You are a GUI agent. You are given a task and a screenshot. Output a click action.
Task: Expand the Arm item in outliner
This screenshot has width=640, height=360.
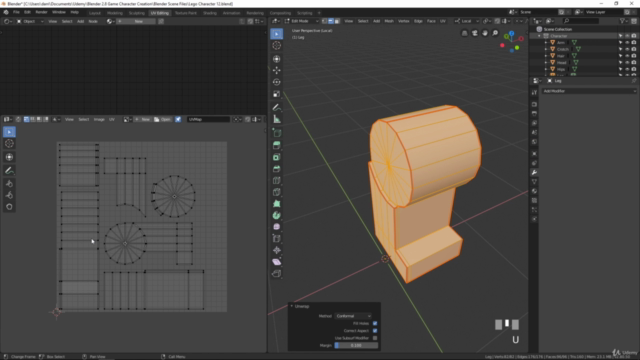(x=546, y=42)
